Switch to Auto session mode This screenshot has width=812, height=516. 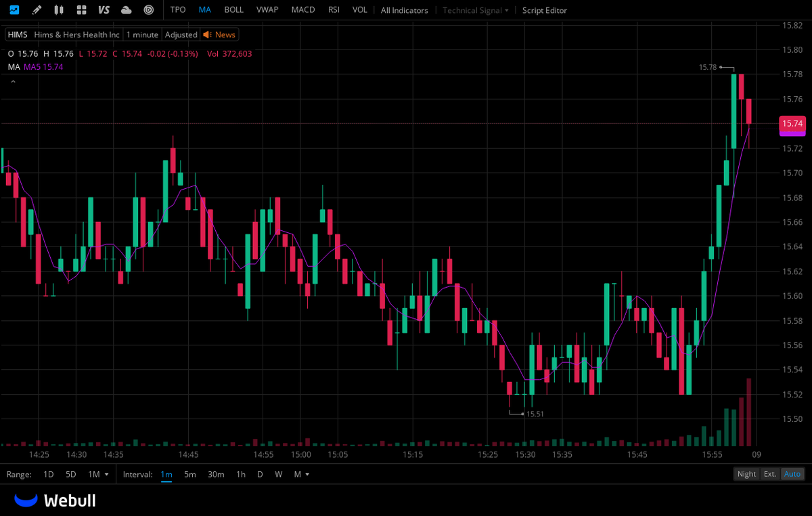[x=792, y=474]
